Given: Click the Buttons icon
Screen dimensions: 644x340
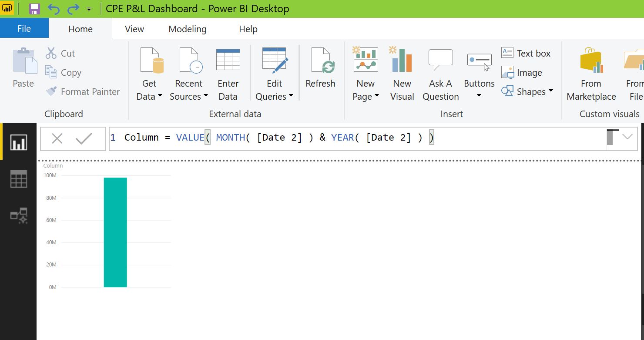Looking at the screenshot, I should [x=479, y=62].
